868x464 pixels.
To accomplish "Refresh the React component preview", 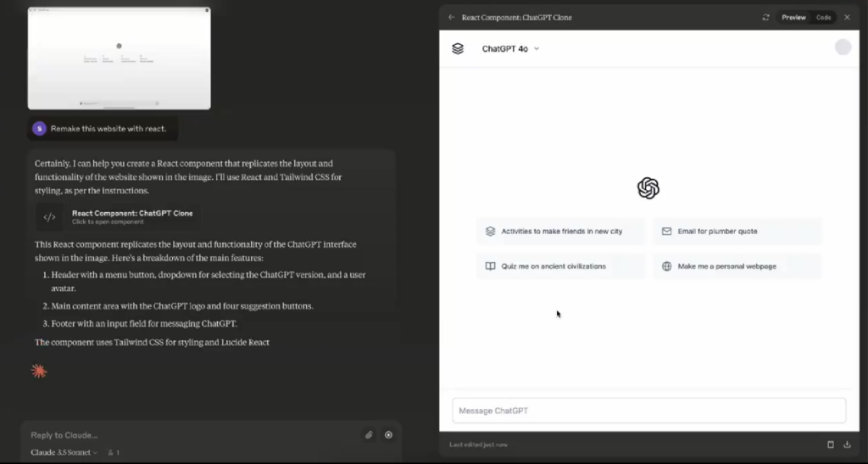I will click(765, 17).
